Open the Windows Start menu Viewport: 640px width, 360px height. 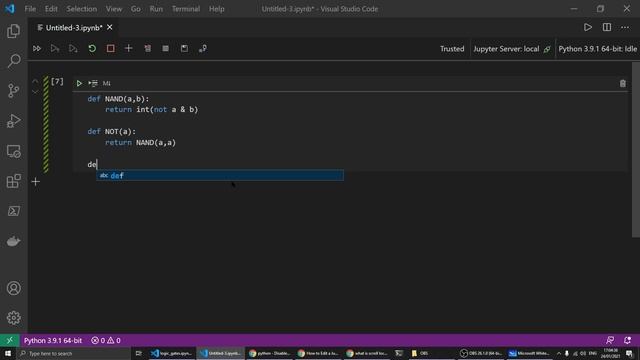(8, 353)
